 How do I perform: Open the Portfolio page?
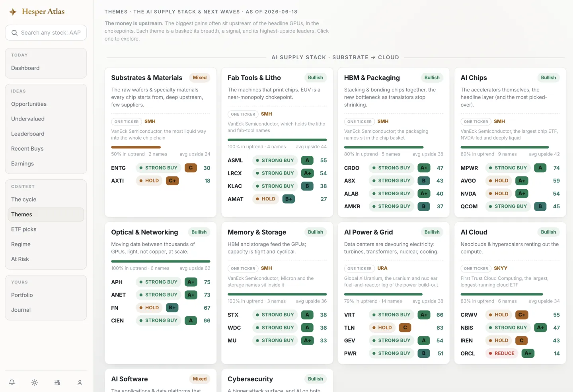46,295
